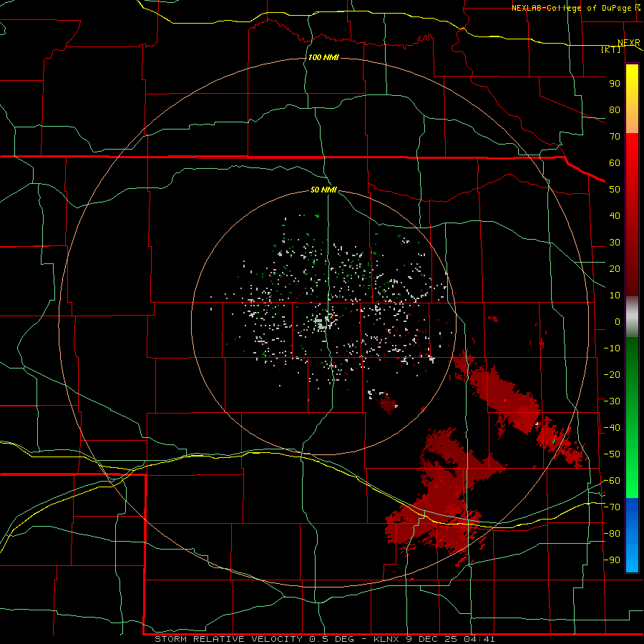This screenshot has width=644, height=644.
Task: Click the KLNX station identifier in caption
Action: 386,639
